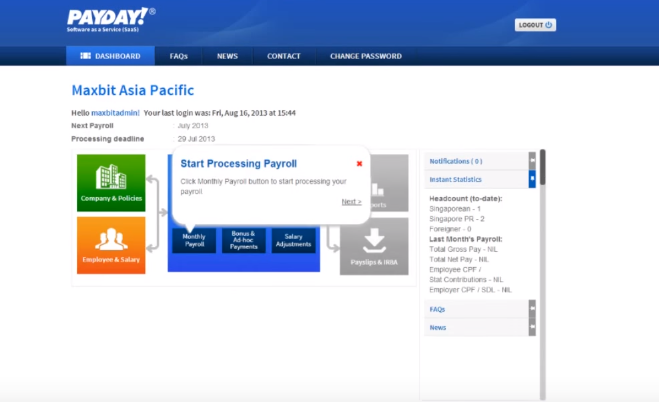The image size is (659, 402).
Task: Expand the News sidebar section
Action: click(476, 327)
